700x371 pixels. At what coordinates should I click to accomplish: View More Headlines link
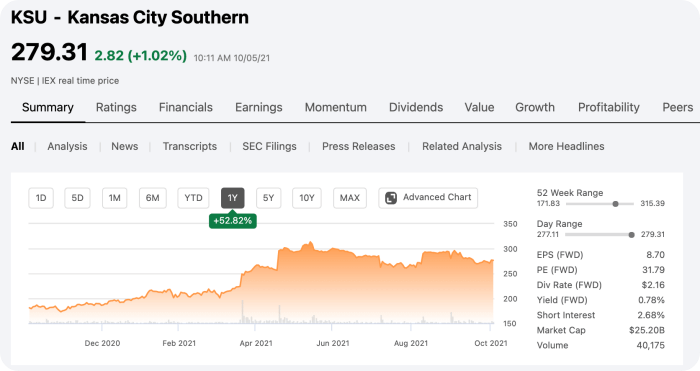point(567,146)
